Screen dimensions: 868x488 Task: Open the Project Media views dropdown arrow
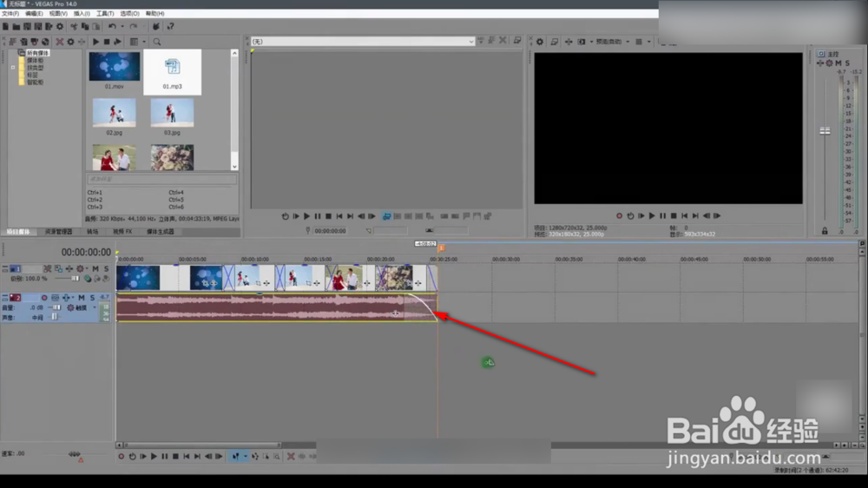pos(144,42)
